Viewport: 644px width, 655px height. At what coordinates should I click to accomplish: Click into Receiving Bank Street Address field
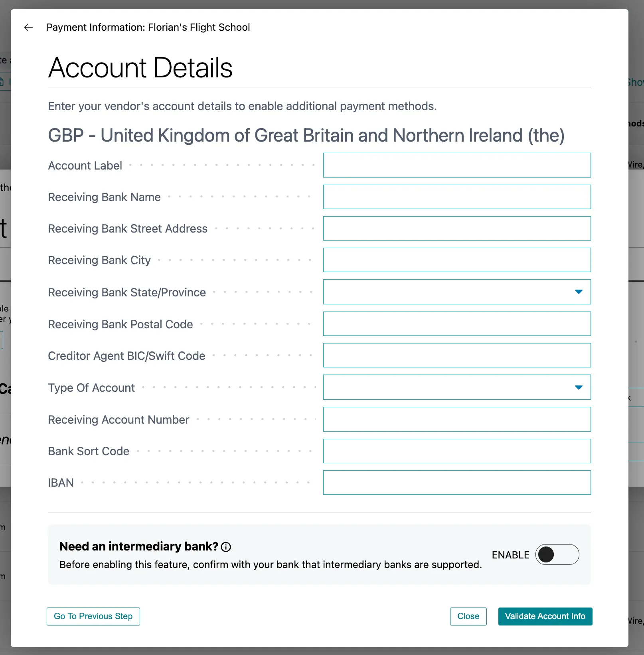(457, 229)
